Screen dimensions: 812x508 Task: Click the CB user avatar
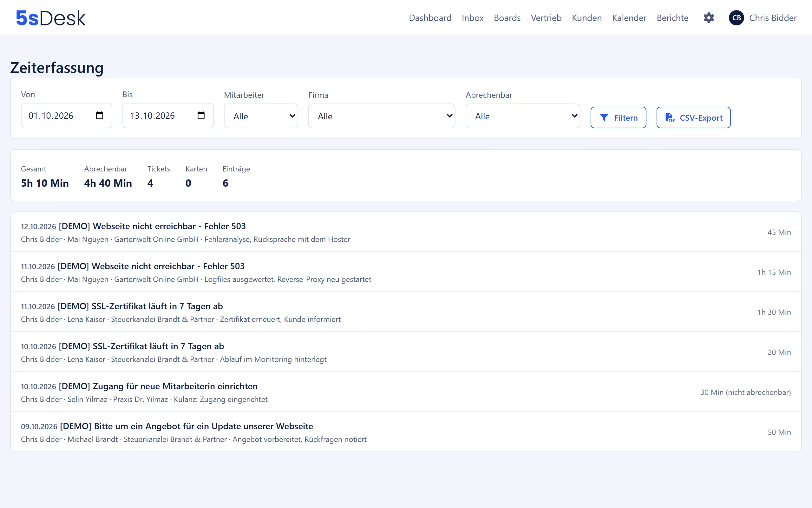736,18
